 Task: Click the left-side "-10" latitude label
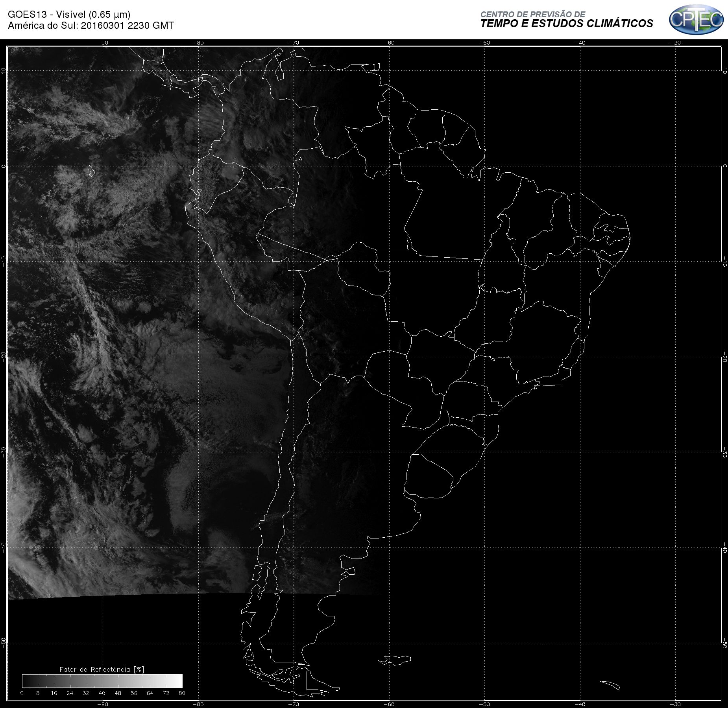[4, 261]
